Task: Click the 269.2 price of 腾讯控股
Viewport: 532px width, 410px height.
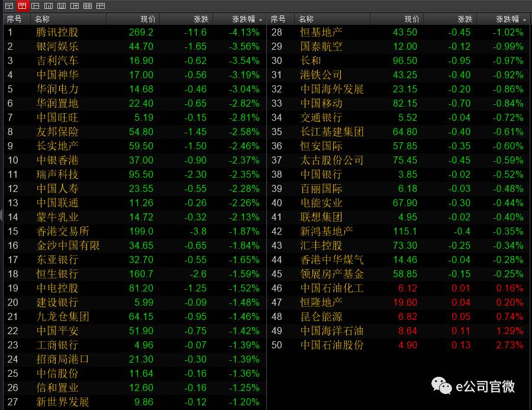Action: [141, 32]
